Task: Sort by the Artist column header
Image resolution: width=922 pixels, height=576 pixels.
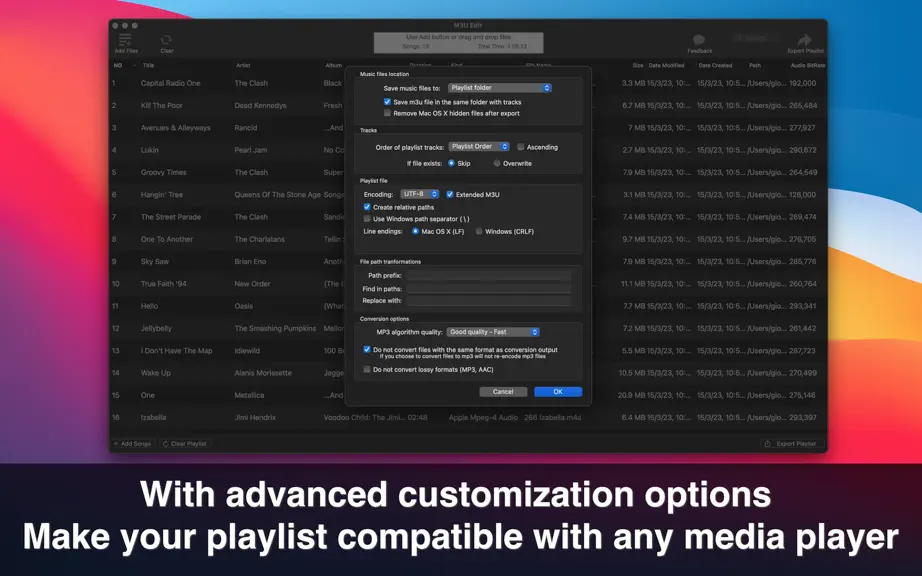Action: [x=243, y=65]
